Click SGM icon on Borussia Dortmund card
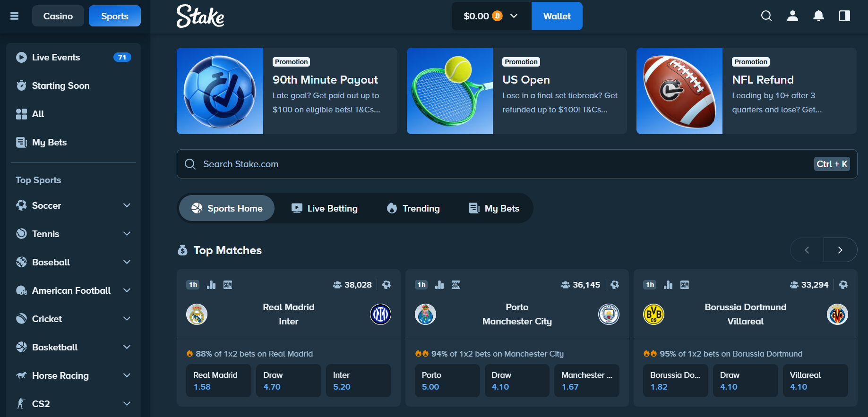Image resolution: width=868 pixels, height=417 pixels. (x=685, y=285)
